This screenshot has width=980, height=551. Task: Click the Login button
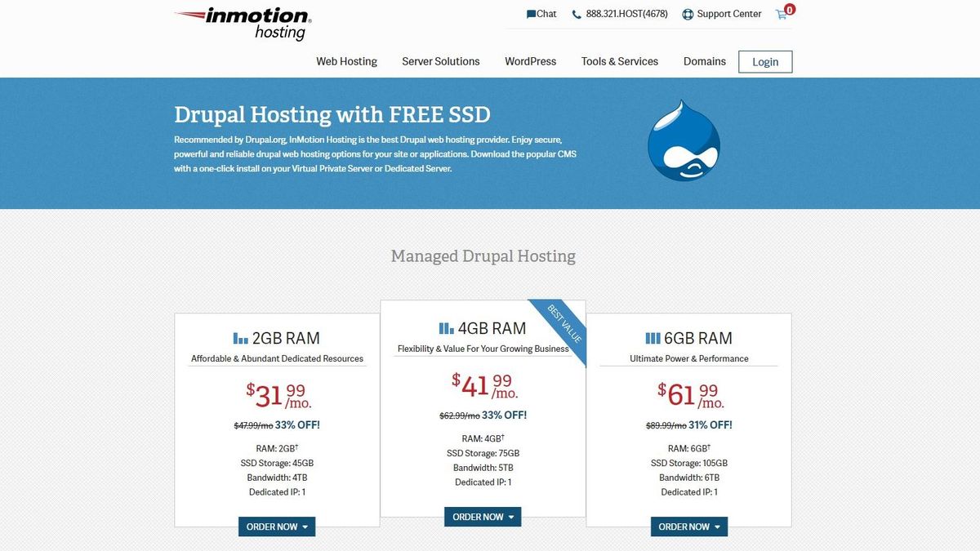click(x=765, y=61)
